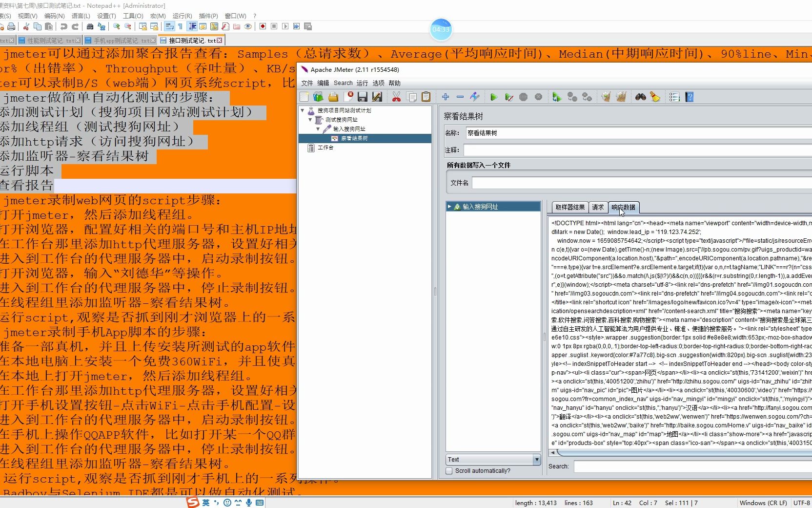This screenshot has width=812, height=508.
Task: Toggle Notepad++ Monitoring eye icon
Action: click(248, 26)
